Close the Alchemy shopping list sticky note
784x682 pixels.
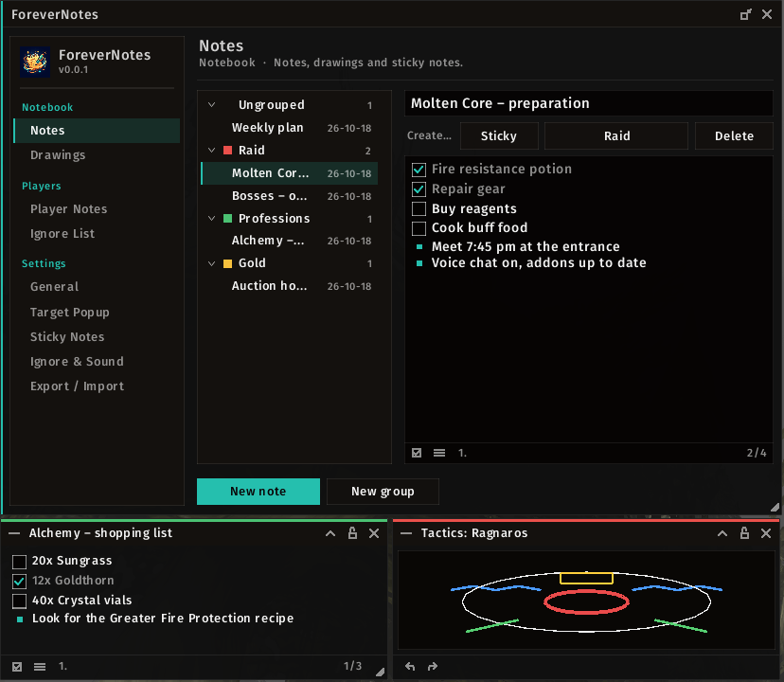pos(374,533)
